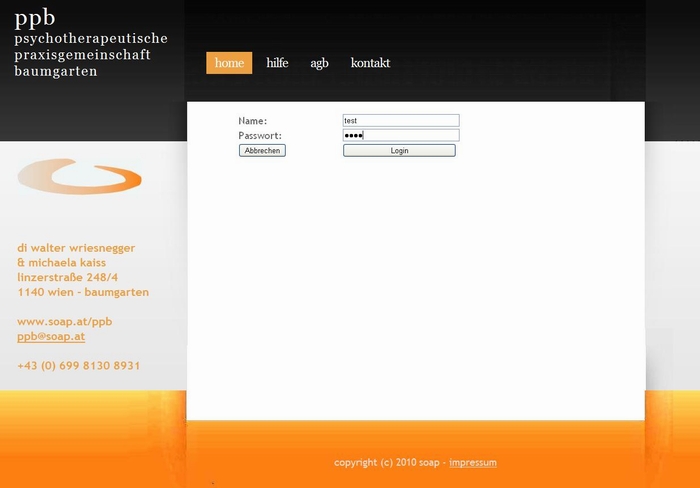This screenshot has height=488, width=700.
Task: Focus the Name input field
Action: click(x=400, y=120)
